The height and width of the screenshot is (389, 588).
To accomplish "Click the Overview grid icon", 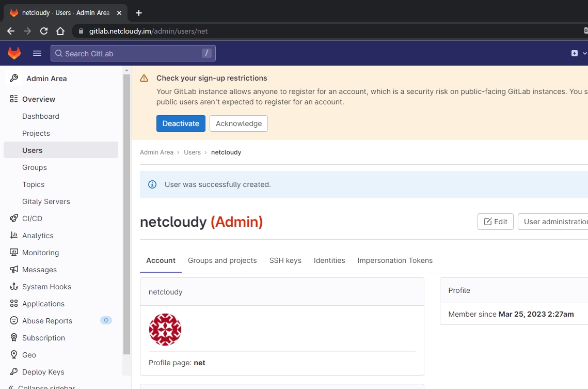I will [14, 99].
